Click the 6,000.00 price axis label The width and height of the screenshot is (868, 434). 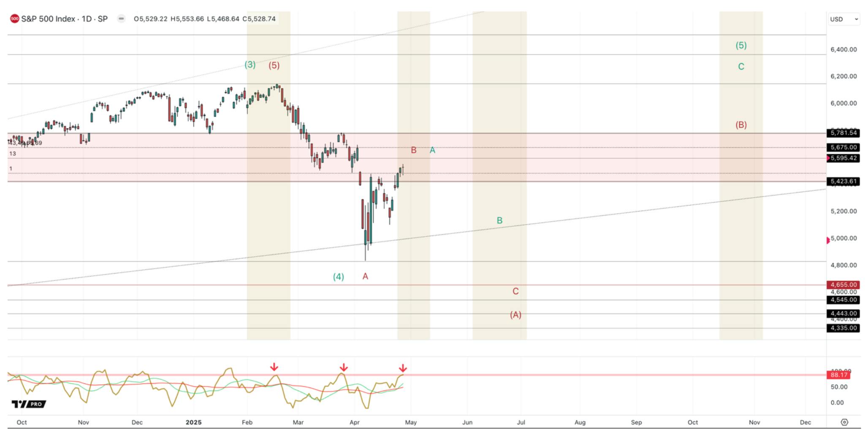(x=844, y=103)
